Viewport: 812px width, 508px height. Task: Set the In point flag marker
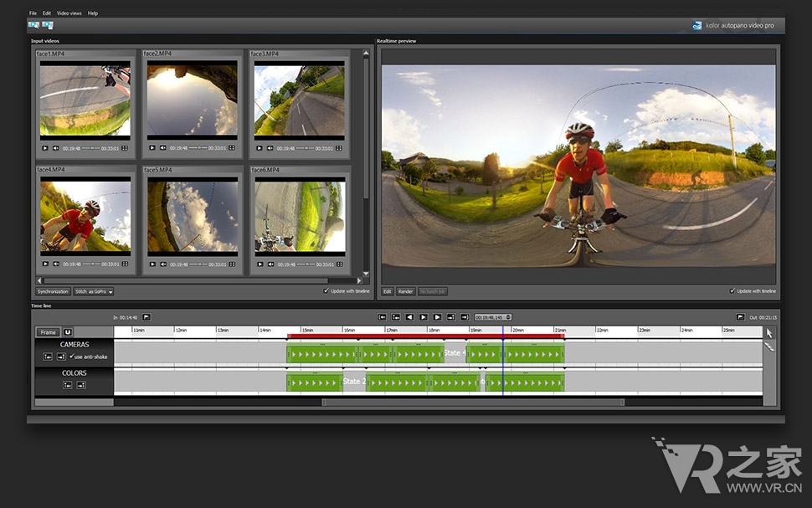pyautogui.click(x=146, y=317)
